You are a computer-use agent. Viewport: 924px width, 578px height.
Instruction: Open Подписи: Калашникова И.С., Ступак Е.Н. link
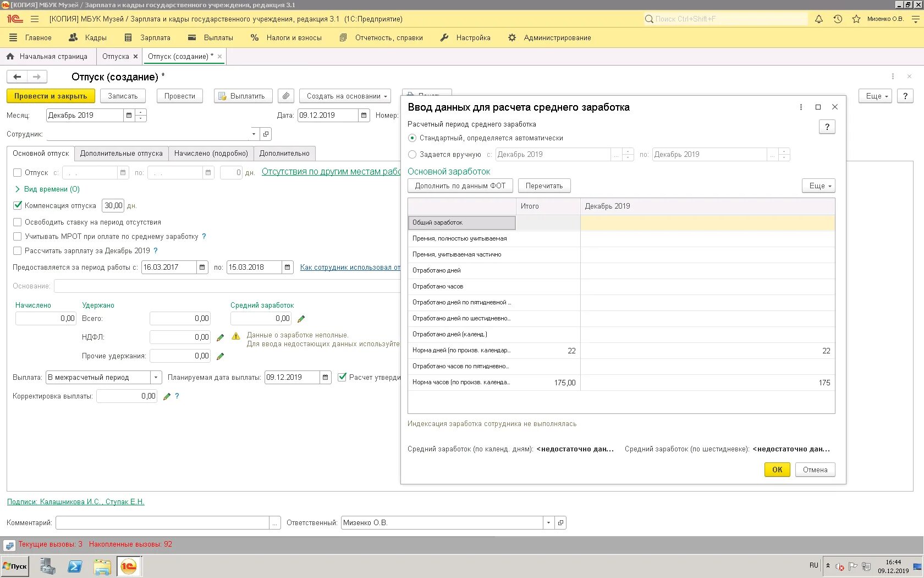pyautogui.click(x=75, y=501)
